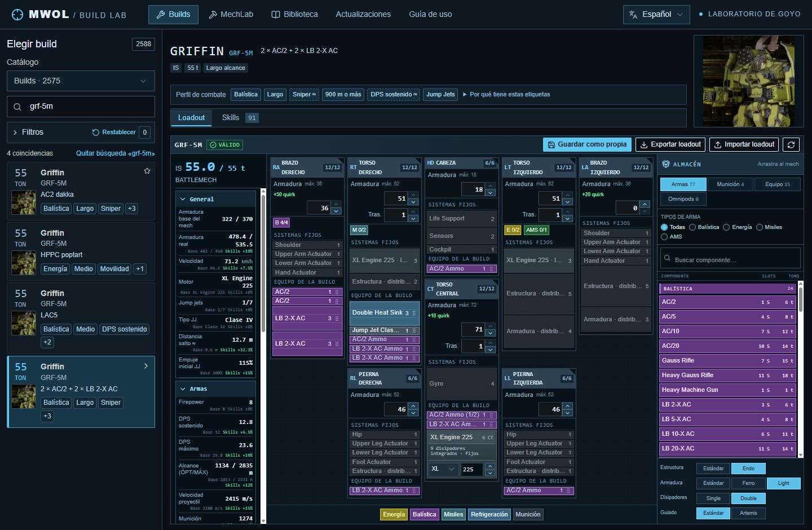Click the Energía yellow legend swatch
812x530 pixels.
(394, 514)
